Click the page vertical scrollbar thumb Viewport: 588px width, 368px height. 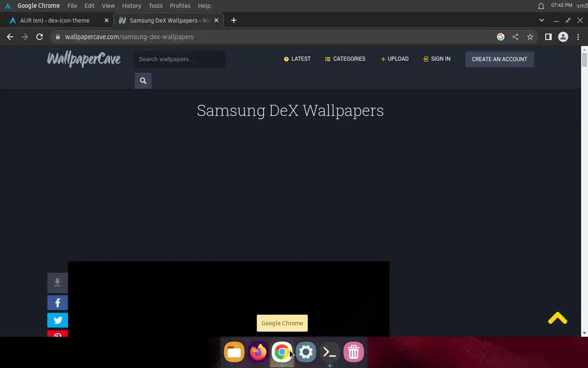coord(584,60)
